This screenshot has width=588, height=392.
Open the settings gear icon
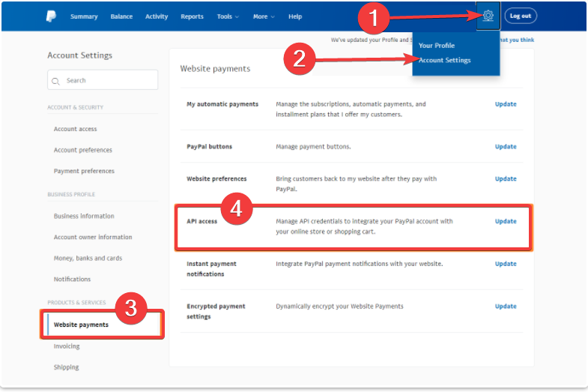coord(488,16)
